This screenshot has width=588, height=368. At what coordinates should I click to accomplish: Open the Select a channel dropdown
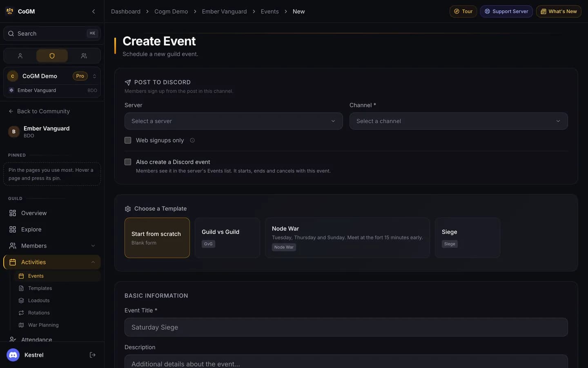click(459, 121)
